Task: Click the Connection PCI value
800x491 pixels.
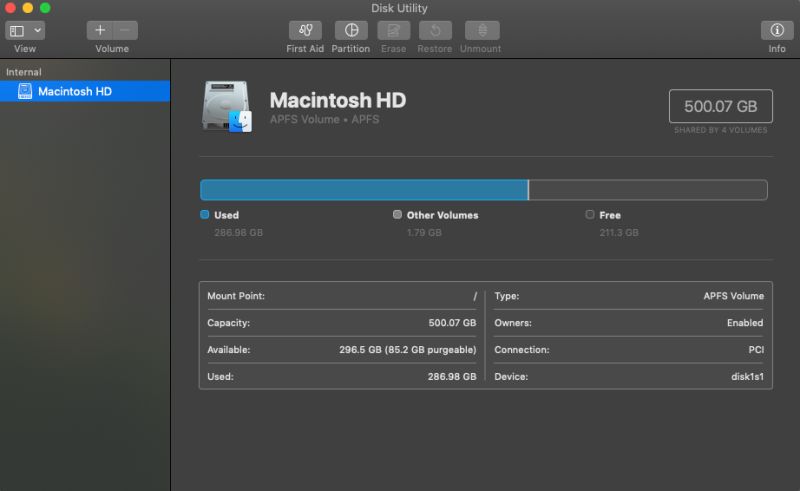Action: click(756, 350)
